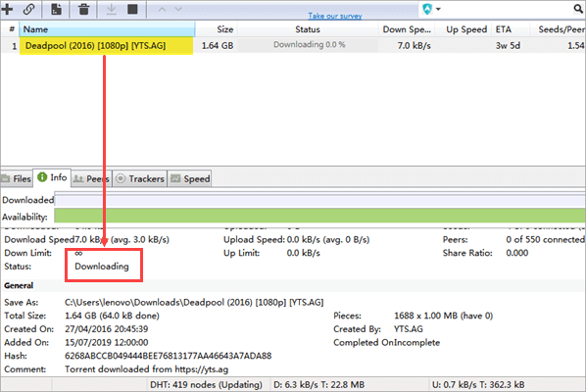Sort by the Status column header

coord(308,29)
